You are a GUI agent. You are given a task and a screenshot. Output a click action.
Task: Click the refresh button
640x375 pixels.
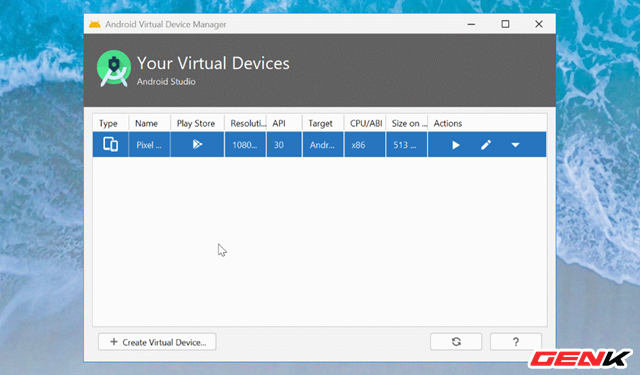pyautogui.click(x=456, y=342)
